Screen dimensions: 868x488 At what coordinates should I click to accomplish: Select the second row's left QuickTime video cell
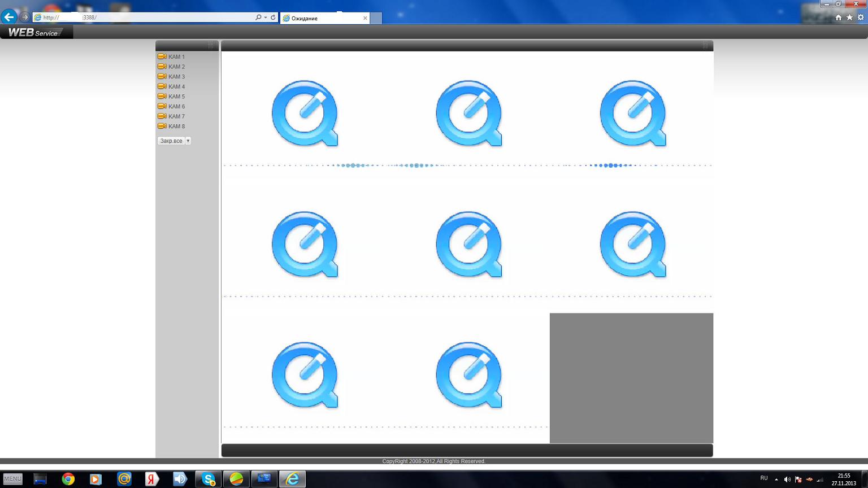tap(303, 248)
